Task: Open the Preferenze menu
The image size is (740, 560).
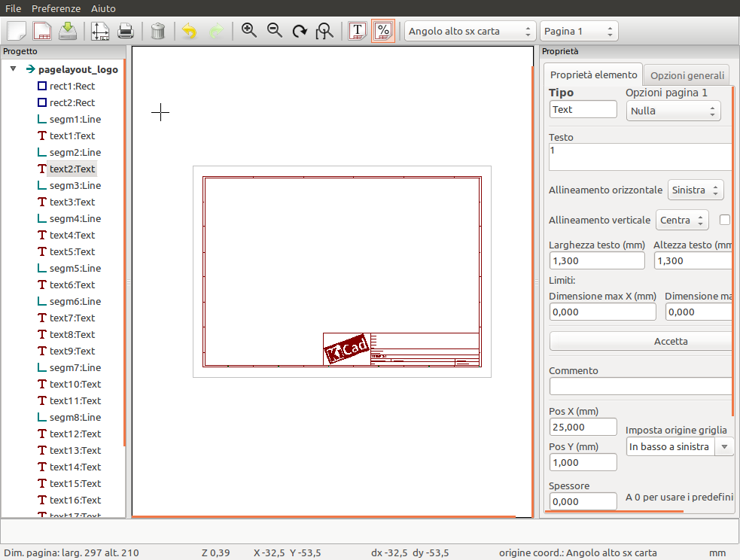Action: 56,8
